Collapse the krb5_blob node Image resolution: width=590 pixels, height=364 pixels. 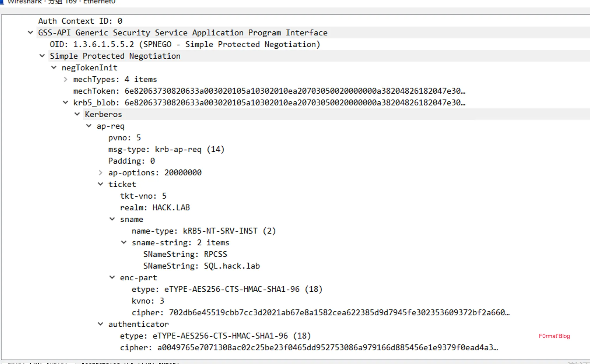[65, 103]
